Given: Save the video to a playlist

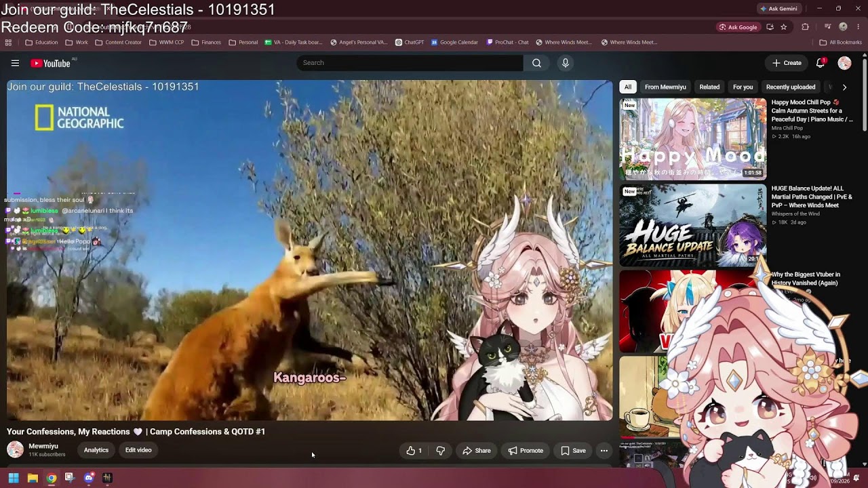Looking at the screenshot, I should [573, 451].
